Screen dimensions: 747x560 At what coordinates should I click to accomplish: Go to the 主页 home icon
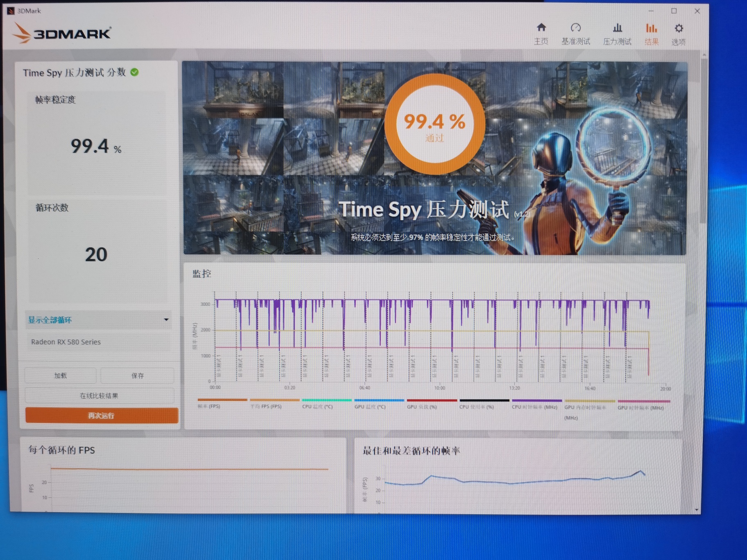click(541, 28)
